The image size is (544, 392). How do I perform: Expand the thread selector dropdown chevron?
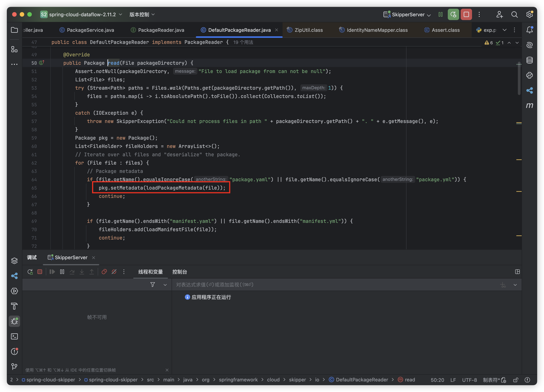coord(165,285)
